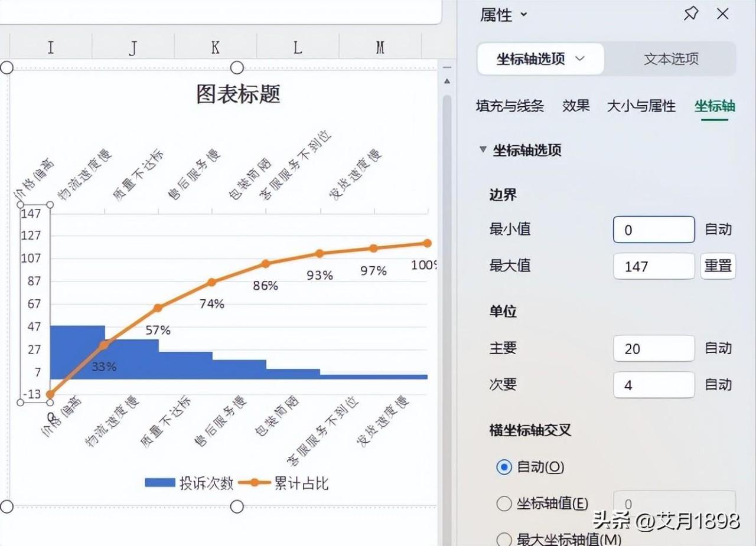
Task: Click the 横坐标轴交叉 section heading
Action: click(x=530, y=430)
